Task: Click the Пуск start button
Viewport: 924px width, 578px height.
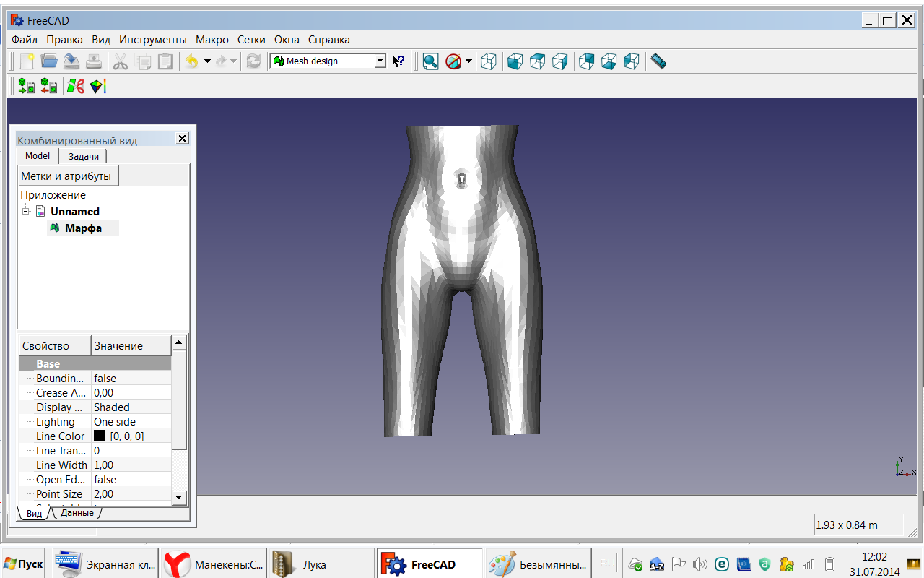Action: tap(23, 564)
